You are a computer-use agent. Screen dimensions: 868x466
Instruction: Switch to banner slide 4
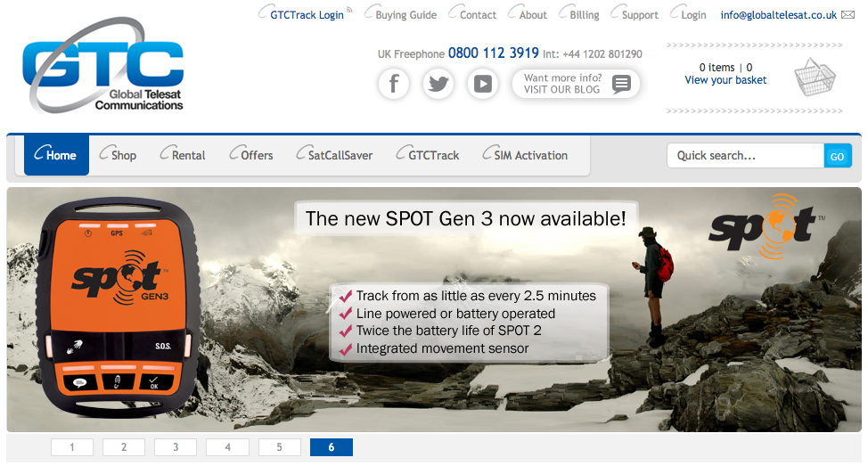(x=227, y=447)
